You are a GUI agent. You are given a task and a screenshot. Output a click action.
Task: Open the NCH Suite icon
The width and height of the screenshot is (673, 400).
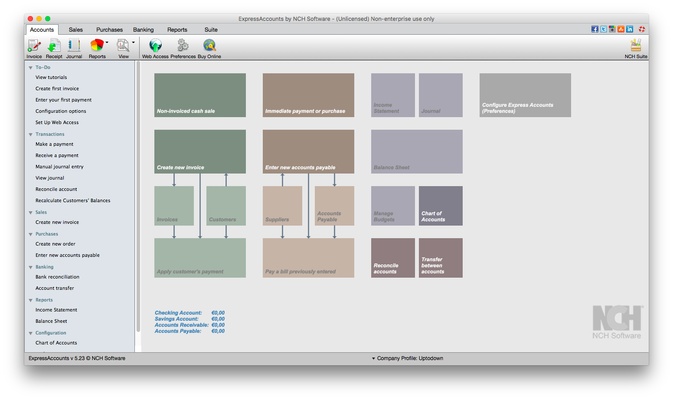[636, 46]
